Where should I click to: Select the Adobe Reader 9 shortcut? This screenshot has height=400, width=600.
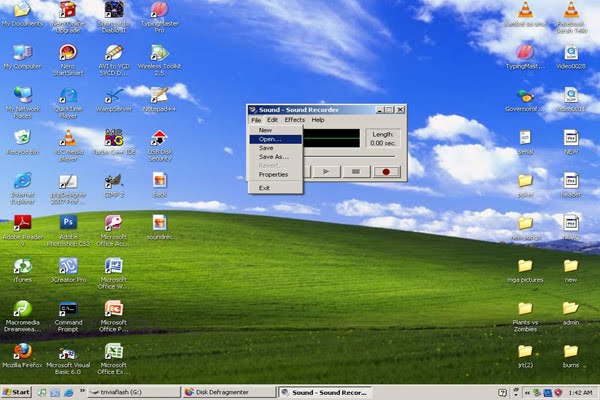pyautogui.click(x=23, y=230)
